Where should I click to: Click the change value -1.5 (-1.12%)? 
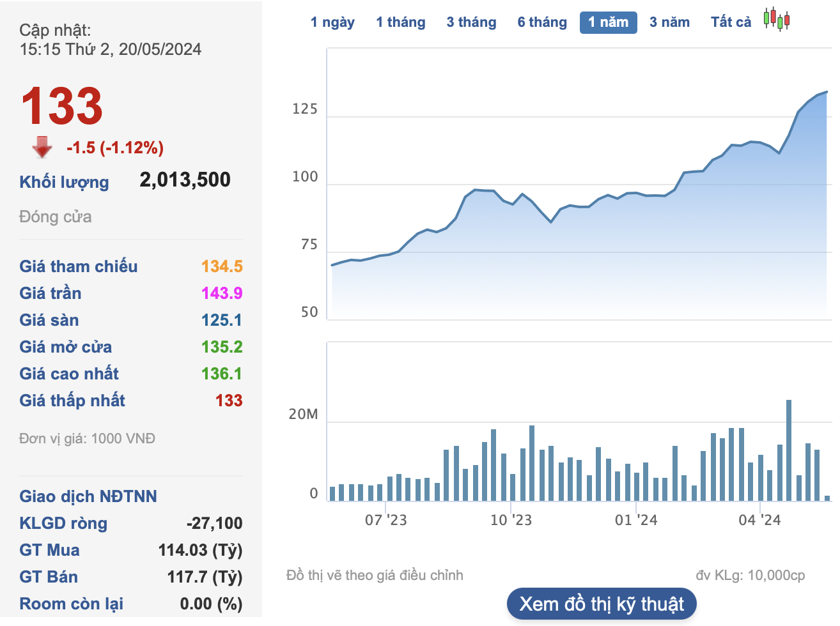click(115, 148)
